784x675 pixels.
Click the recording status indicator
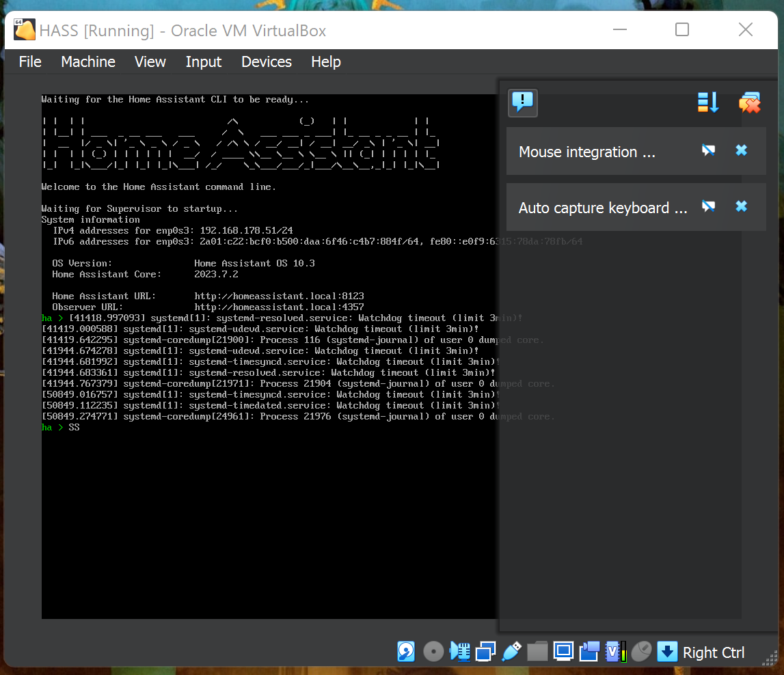(589, 652)
